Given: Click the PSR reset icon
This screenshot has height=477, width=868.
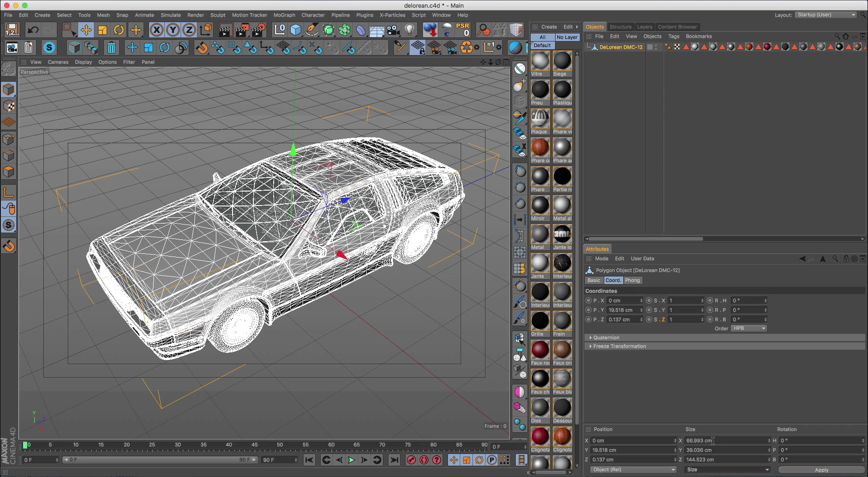Looking at the screenshot, I should 462,30.
